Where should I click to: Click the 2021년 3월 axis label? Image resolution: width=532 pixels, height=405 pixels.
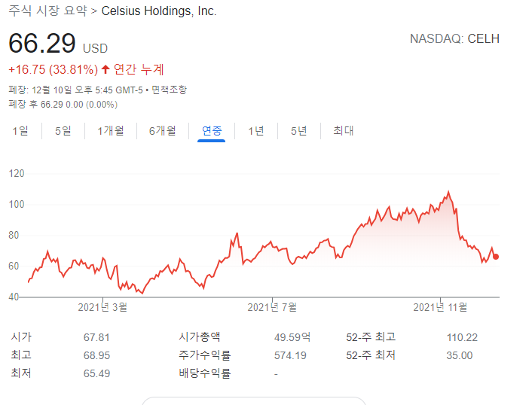102,307
